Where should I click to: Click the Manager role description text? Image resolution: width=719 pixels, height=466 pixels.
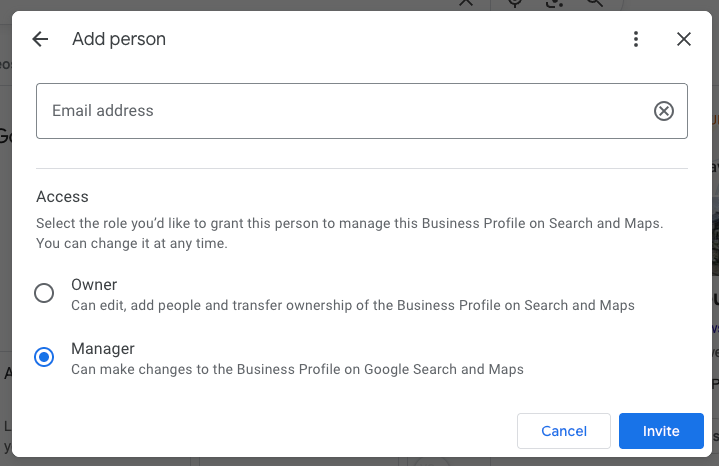297,369
